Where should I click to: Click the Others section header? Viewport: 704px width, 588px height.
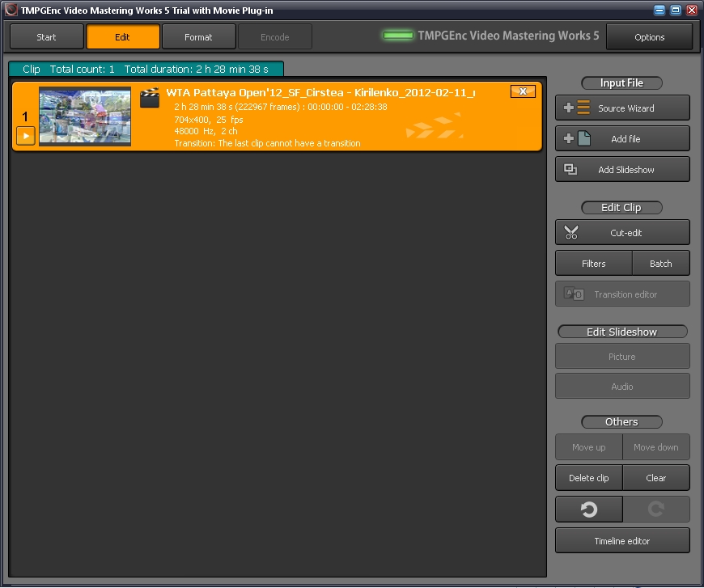click(621, 422)
